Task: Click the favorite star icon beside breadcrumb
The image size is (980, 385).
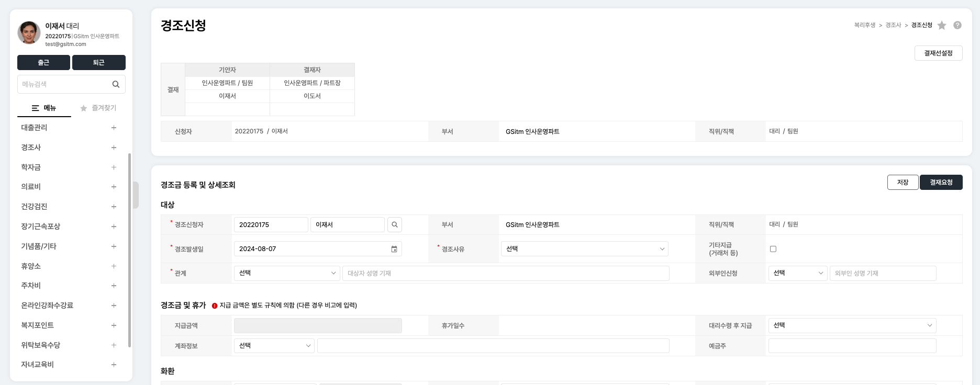Action: pos(942,25)
